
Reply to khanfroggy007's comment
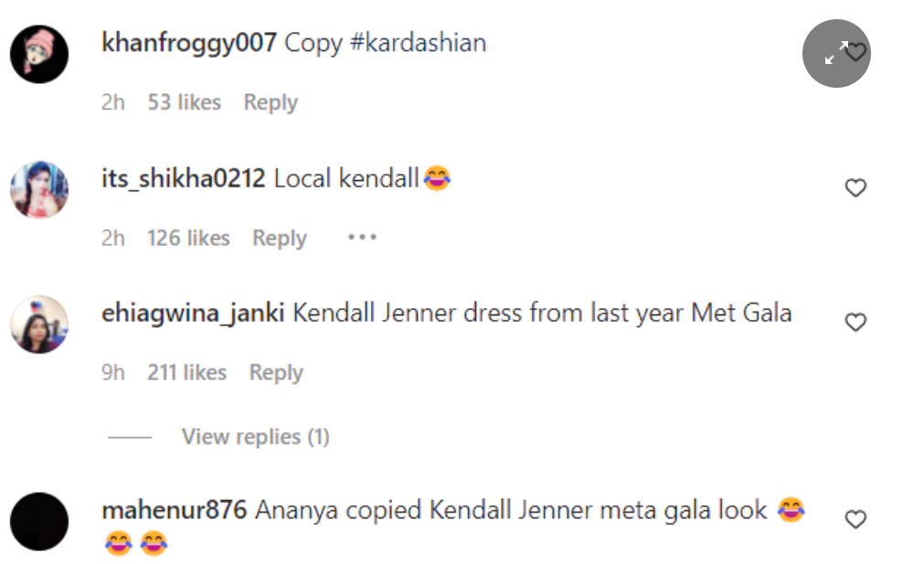pos(271,102)
